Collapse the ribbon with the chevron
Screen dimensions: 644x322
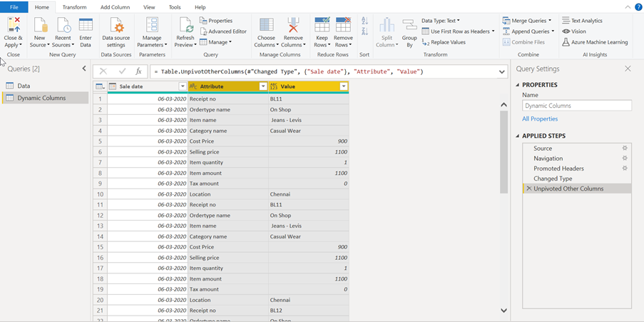(x=627, y=7)
